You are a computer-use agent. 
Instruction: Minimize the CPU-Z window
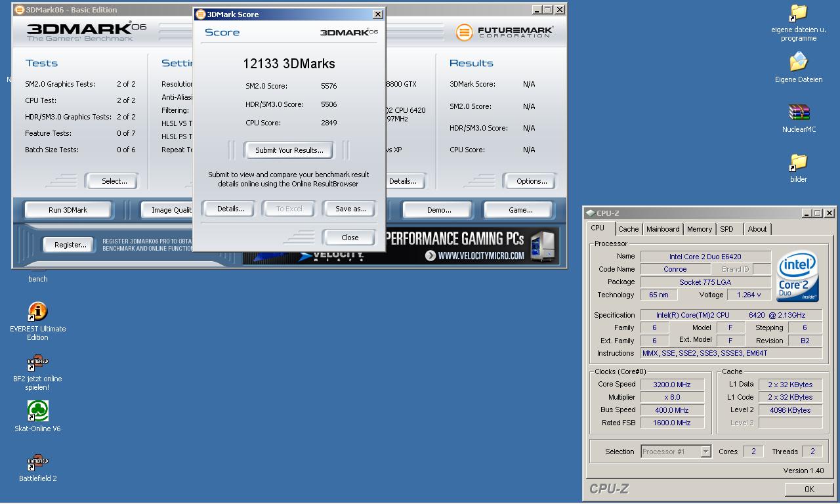click(x=807, y=213)
